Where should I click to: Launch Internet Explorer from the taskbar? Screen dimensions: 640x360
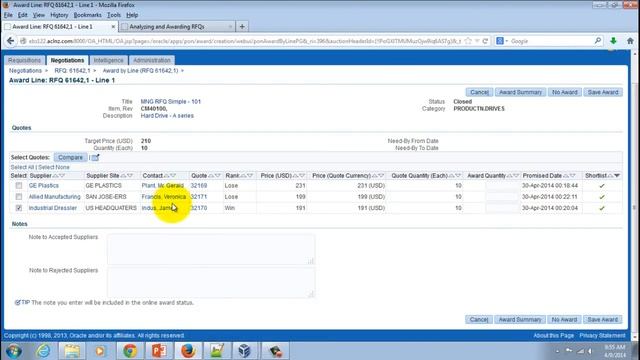44,351
